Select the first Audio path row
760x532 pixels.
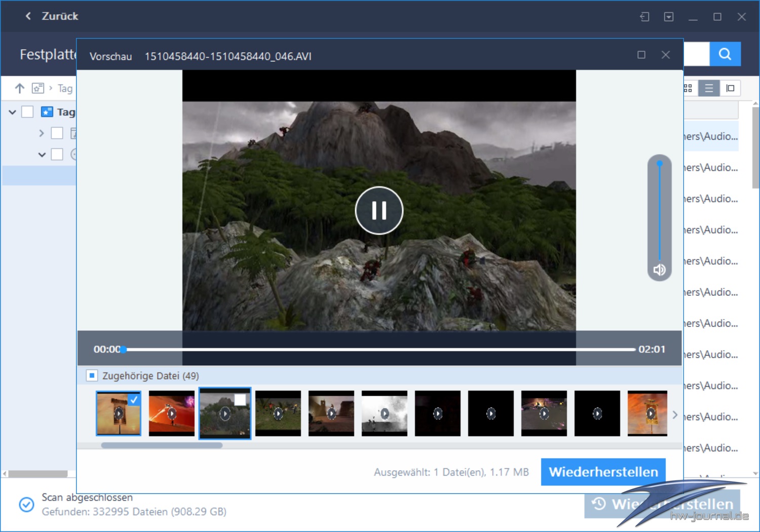pyautogui.click(x=711, y=136)
